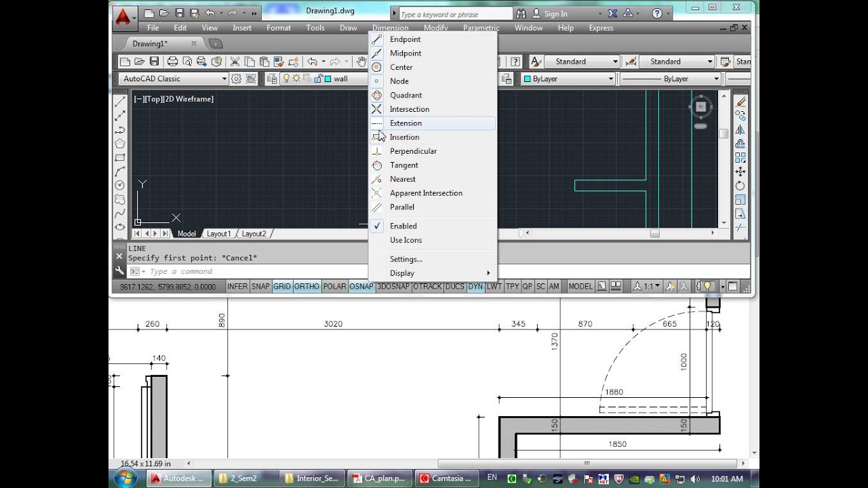
Task: Toggle DYN dynamic input button
Action: [475, 287]
